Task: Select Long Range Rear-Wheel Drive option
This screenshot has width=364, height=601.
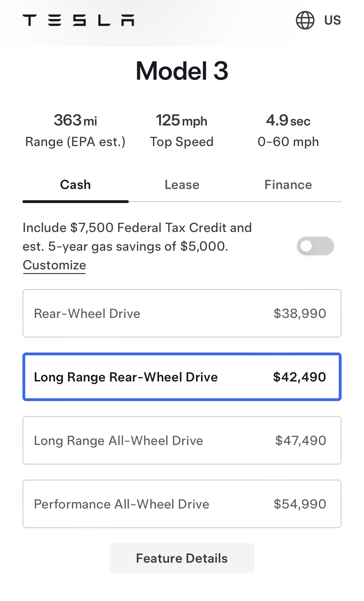Action: (x=182, y=377)
